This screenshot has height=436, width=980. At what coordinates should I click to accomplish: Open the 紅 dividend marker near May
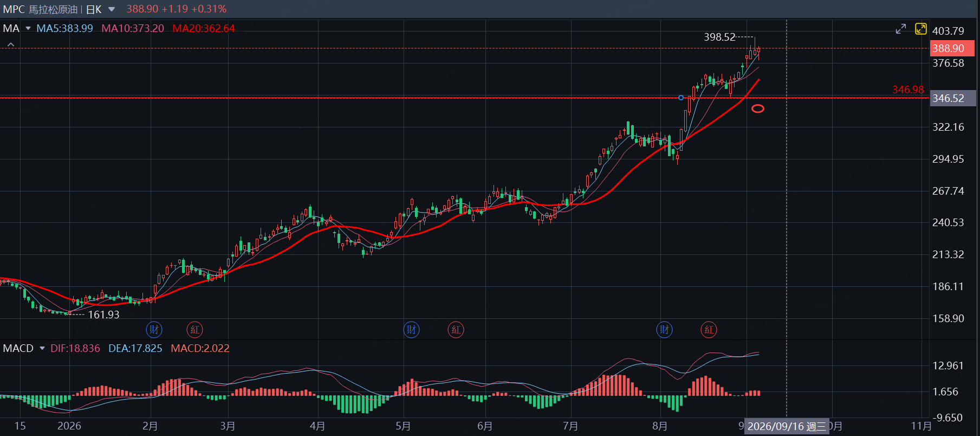(x=456, y=329)
